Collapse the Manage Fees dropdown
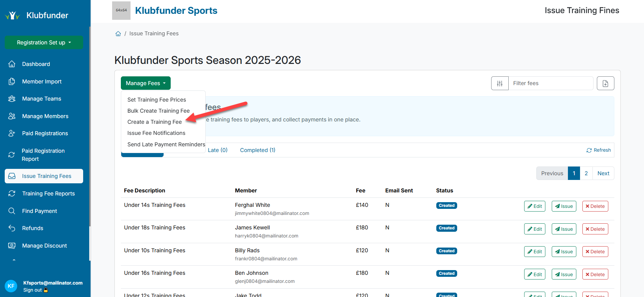The width and height of the screenshot is (644, 297). (145, 83)
